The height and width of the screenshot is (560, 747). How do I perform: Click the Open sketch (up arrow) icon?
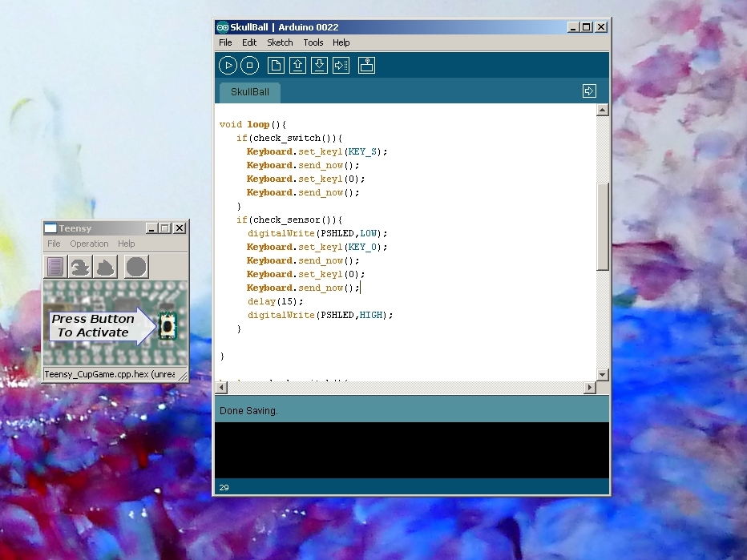pos(297,65)
